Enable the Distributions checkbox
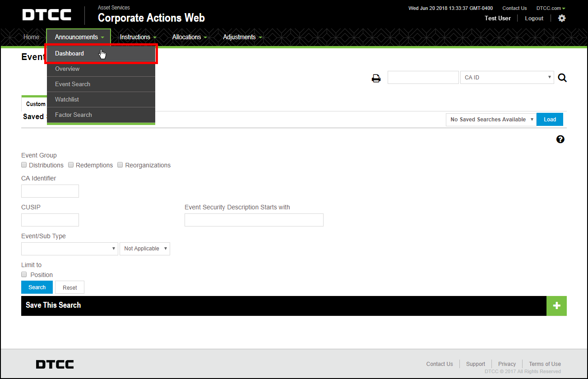This screenshot has width=588, height=379. coord(24,165)
